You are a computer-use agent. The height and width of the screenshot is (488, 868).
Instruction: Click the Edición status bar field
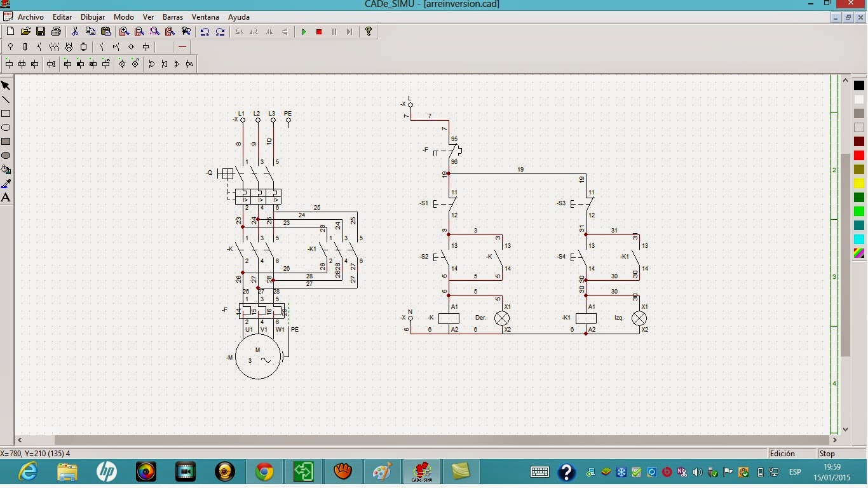pyautogui.click(x=790, y=454)
